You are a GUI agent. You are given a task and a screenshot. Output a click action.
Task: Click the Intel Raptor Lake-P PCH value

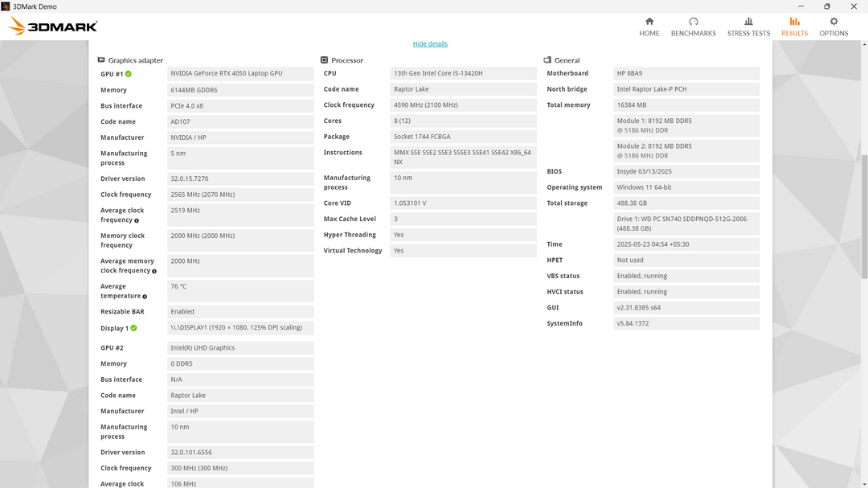click(686, 89)
